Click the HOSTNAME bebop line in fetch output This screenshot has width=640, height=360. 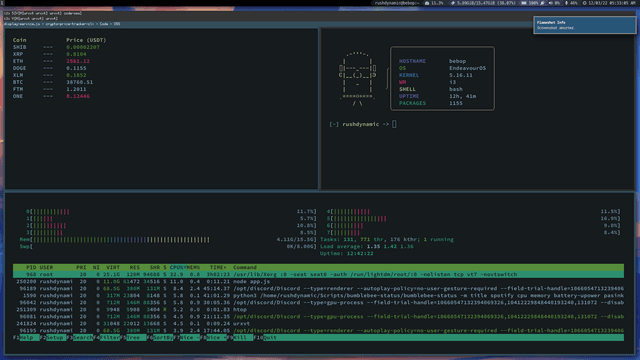(x=433, y=61)
